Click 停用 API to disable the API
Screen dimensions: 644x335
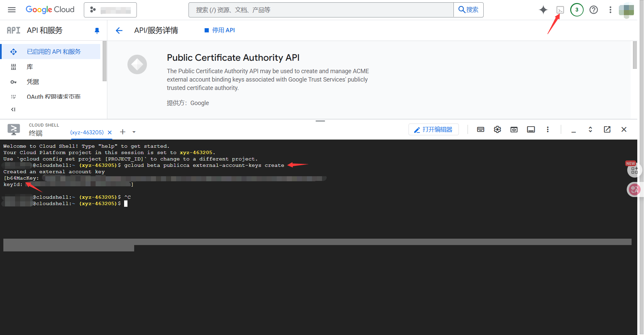220,30
